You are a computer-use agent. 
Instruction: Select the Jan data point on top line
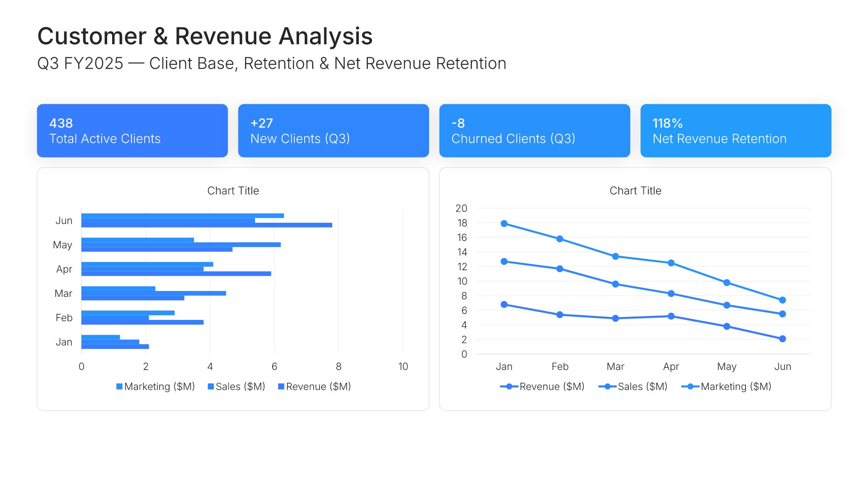pos(504,224)
